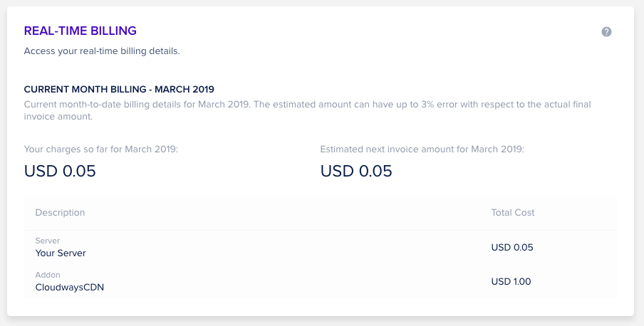
Task: Click 'Access your real-time billing details' text
Action: coord(102,51)
